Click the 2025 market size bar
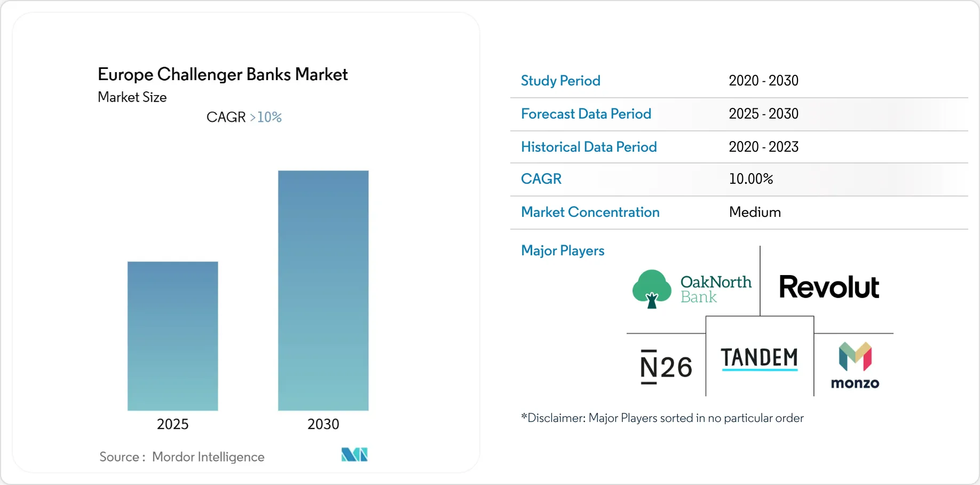The height and width of the screenshot is (485, 980). [172, 336]
